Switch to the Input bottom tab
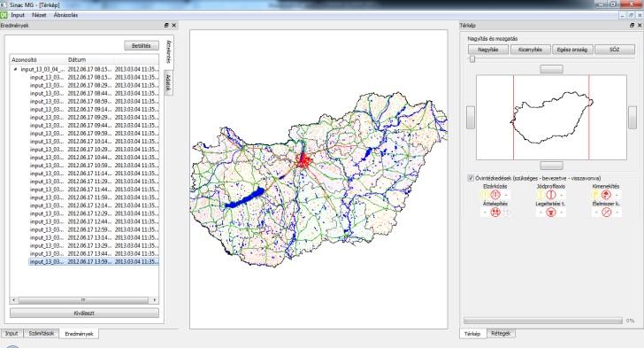 pyautogui.click(x=11, y=333)
